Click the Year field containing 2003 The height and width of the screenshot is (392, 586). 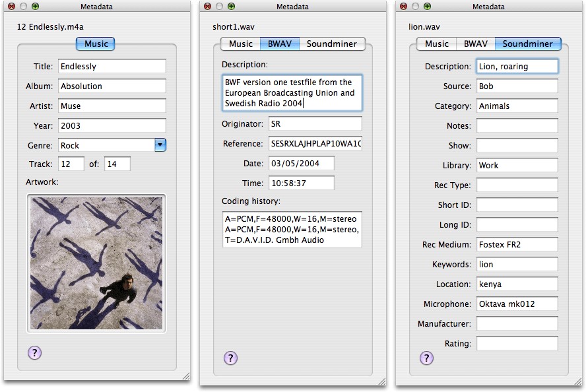coord(112,125)
